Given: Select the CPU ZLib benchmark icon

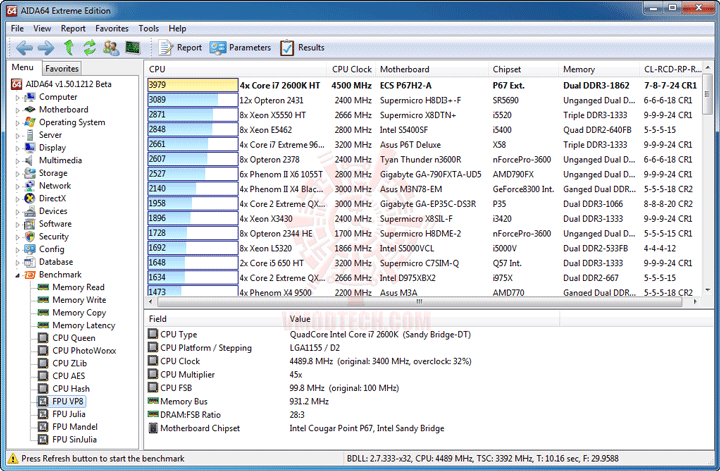Looking at the screenshot, I should pyautogui.click(x=43, y=363).
